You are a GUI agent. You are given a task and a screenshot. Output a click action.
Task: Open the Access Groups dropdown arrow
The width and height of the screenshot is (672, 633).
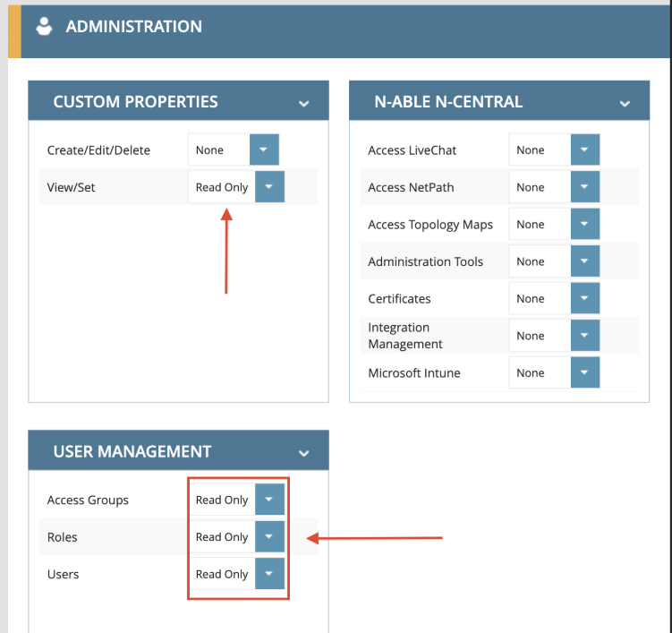(x=269, y=500)
